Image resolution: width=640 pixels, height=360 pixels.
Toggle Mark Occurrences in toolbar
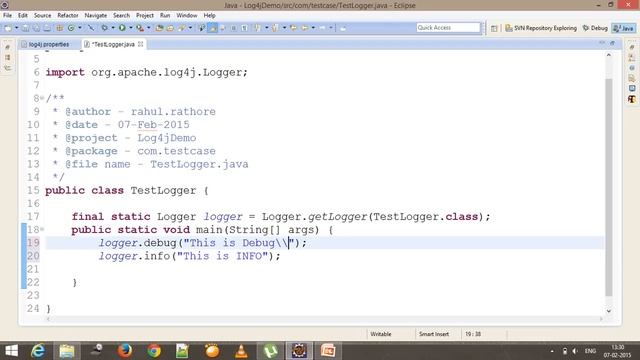pyautogui.click(x=213, y=28)
